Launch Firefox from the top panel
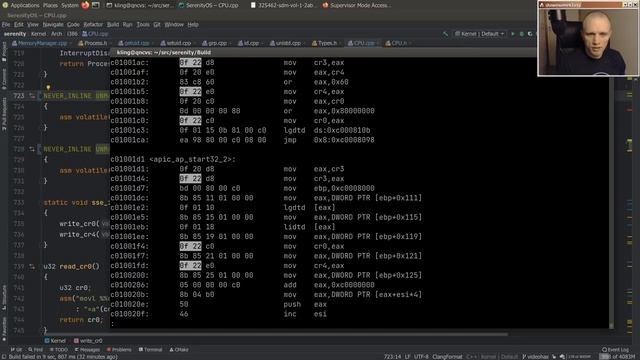 click(85, 5)
